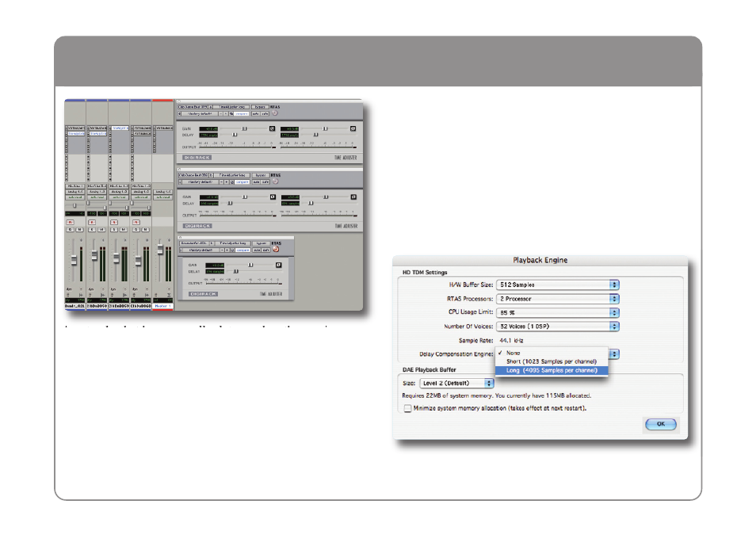The height and width of the screenshot is (535, 756).
Task: Click compare button in top plug-in window
Action: click(x=242, y=114)
